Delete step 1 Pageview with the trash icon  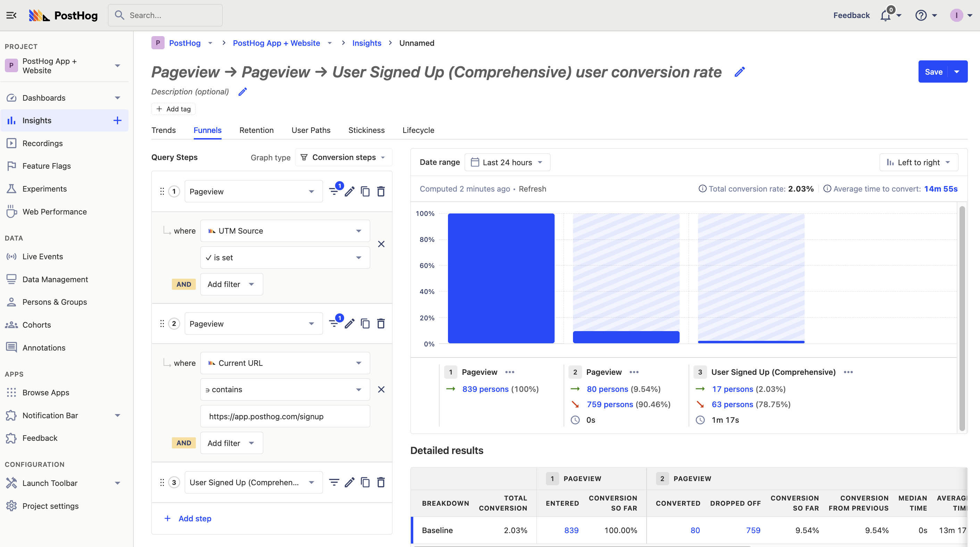pyautogui.click(x=380, y=191)
